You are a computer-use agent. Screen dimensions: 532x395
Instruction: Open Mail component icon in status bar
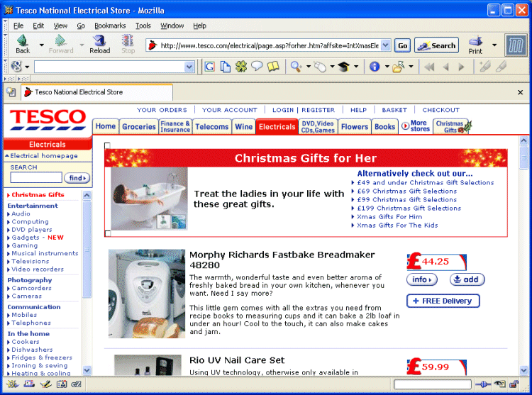coord(29,384)
